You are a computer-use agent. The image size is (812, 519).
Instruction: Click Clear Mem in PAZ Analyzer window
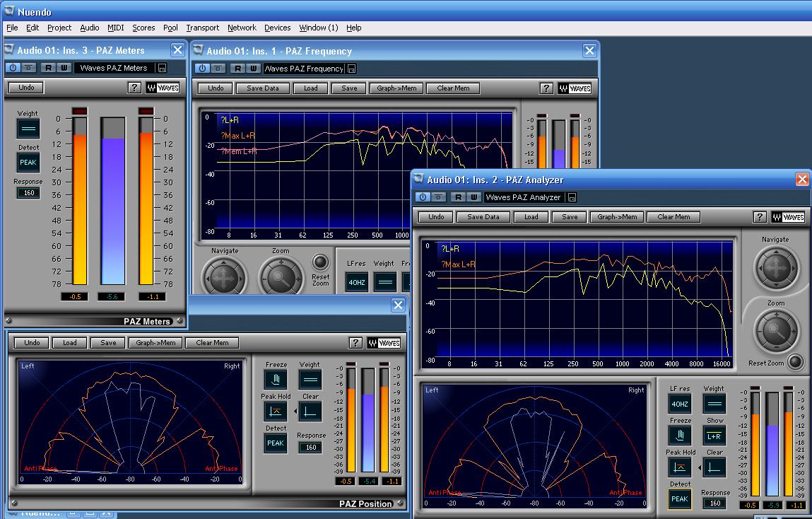click(673, 216)
